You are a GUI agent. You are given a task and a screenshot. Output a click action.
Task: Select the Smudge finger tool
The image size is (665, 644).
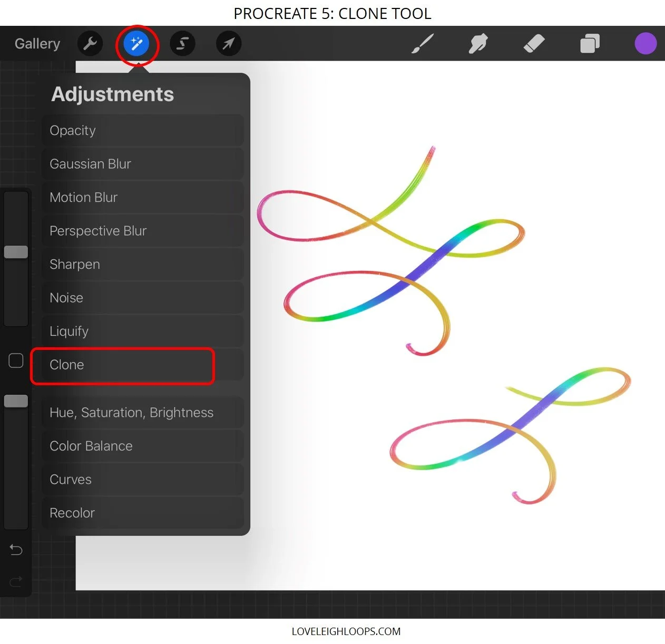coord(478,43)
